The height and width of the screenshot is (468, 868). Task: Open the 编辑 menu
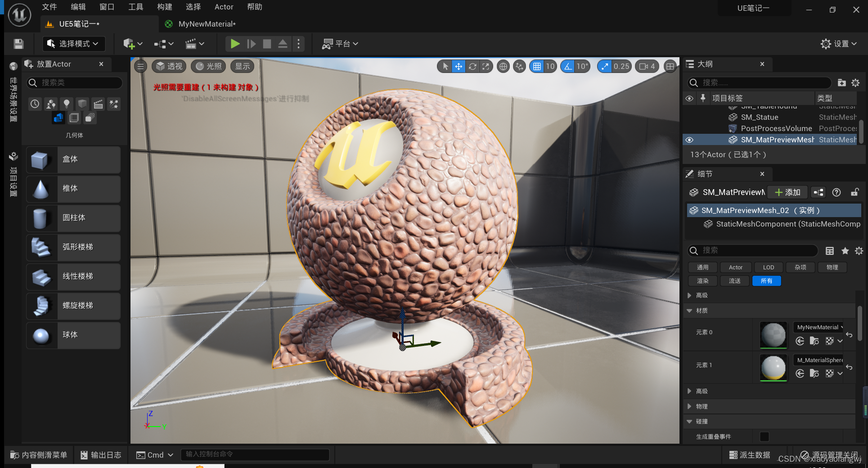78,7
